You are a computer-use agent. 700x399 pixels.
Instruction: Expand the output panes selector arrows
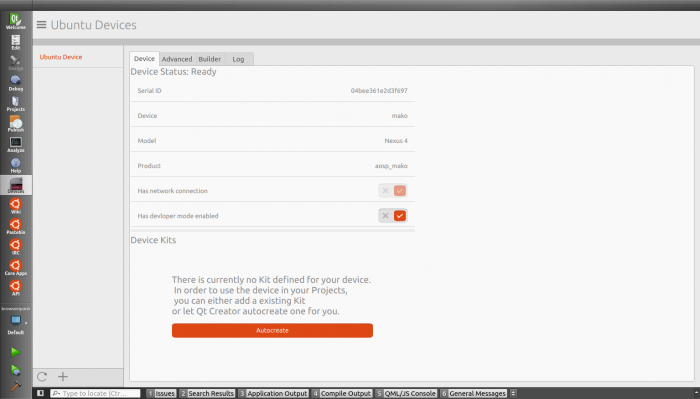point(513,393)
